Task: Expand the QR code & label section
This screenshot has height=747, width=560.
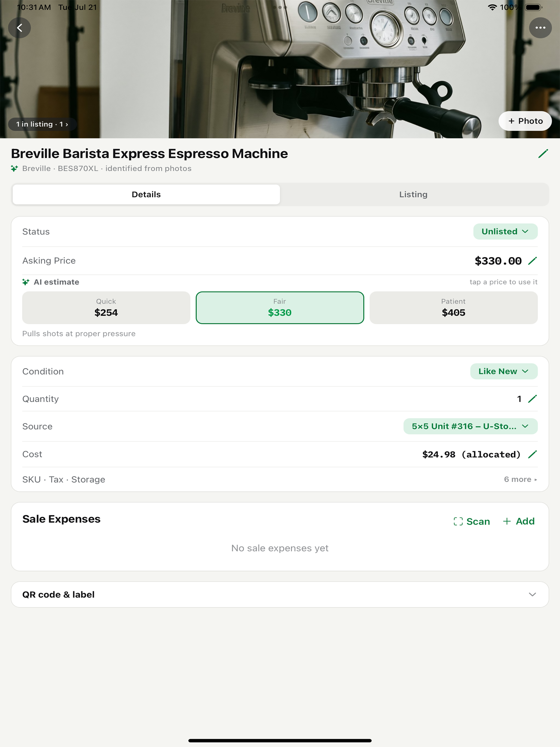Action: pos(280,595)
